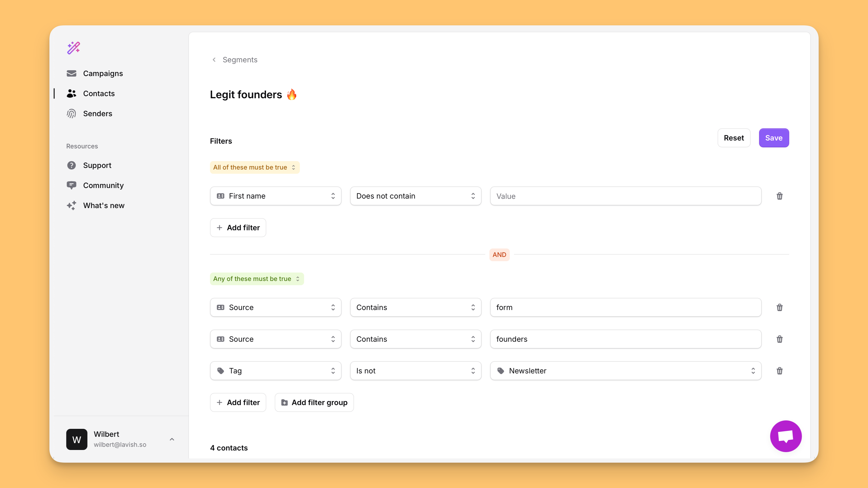Image resolution: width=868 pixels, height=488 pixels.
Task: Click the magic wand toolbar icon
Action: tap(73, 48)
